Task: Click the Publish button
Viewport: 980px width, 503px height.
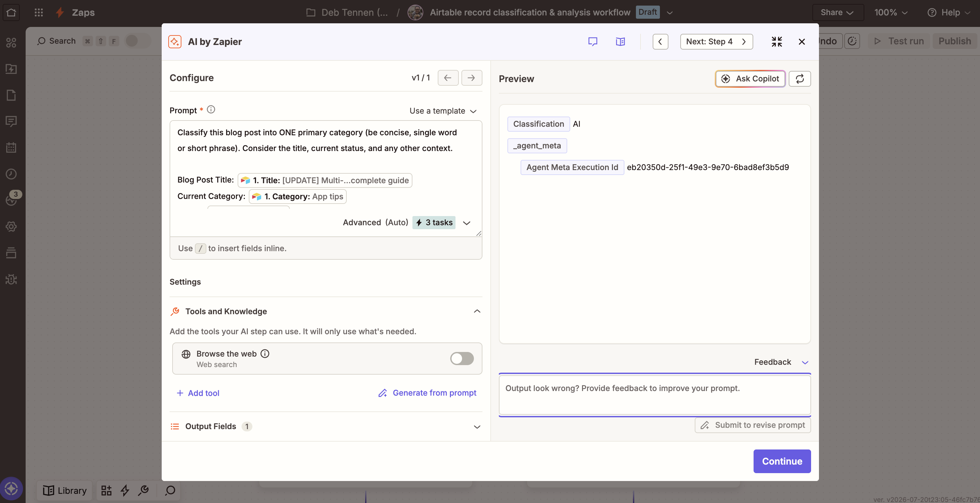Action: click(954, 41)
